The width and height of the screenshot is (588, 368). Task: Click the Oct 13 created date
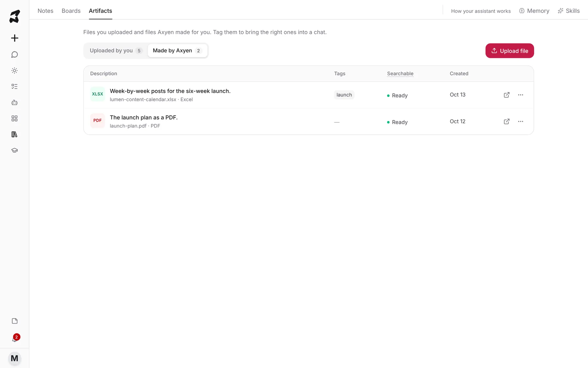(x=458, y=95)
